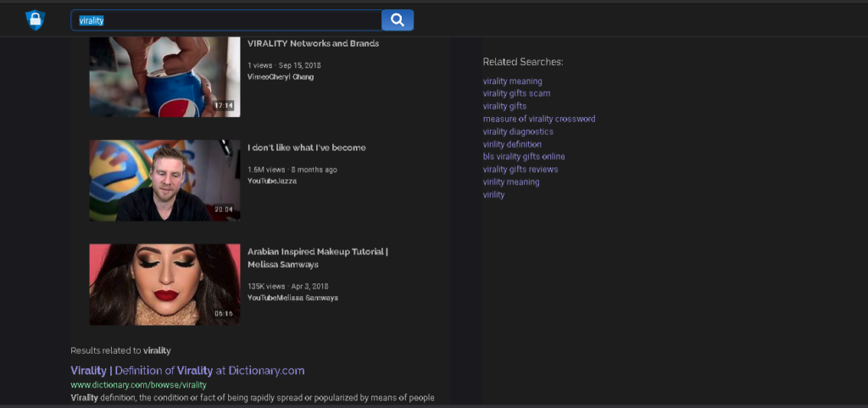Select 'virality gifts reviews' suggestion
Image resolution: width=868 pixels, height=408 pixels.
point(520,170)
